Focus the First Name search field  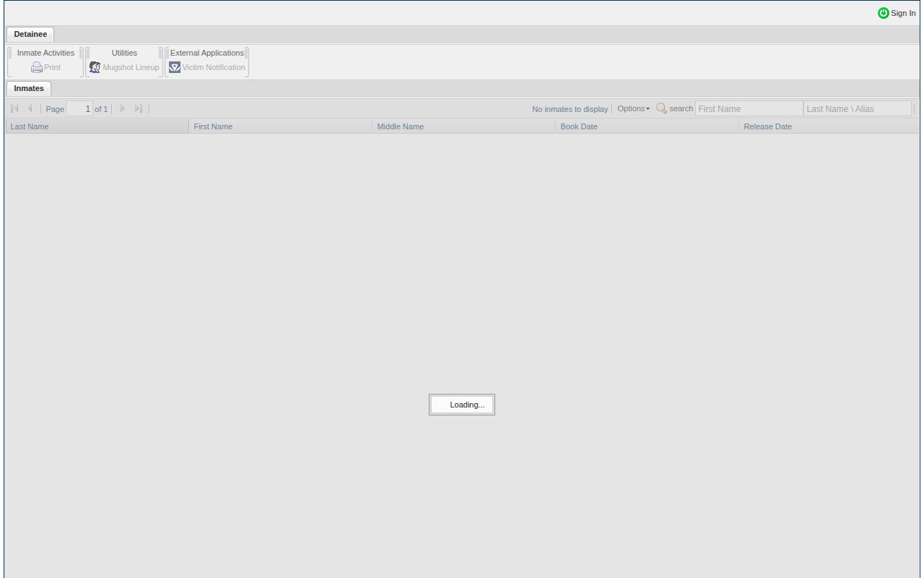(x=749, y=109)
